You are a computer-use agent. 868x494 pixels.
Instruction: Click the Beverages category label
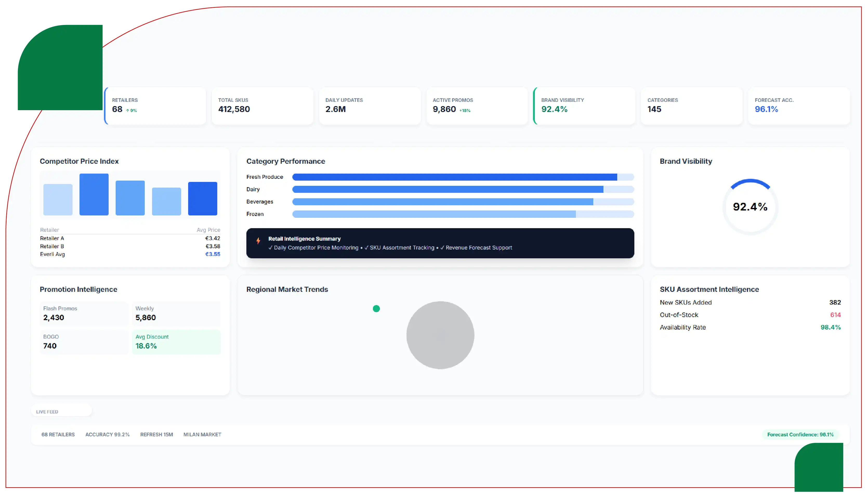[x=260, y=202]
